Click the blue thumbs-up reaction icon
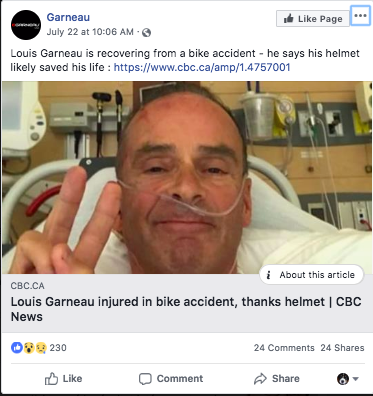Viewport: 373px width, 396px height. 16,348
